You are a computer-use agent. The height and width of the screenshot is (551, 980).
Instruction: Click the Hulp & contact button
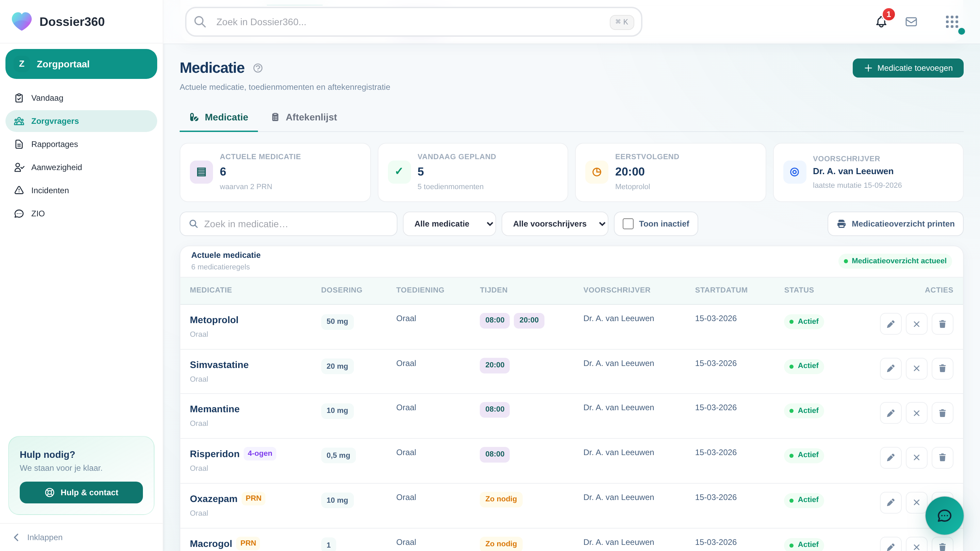coord(81,492)
